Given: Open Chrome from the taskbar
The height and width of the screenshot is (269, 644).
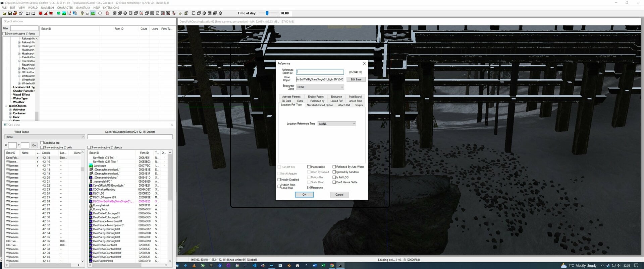Looking at the screenshot, I should pos(332,266).
